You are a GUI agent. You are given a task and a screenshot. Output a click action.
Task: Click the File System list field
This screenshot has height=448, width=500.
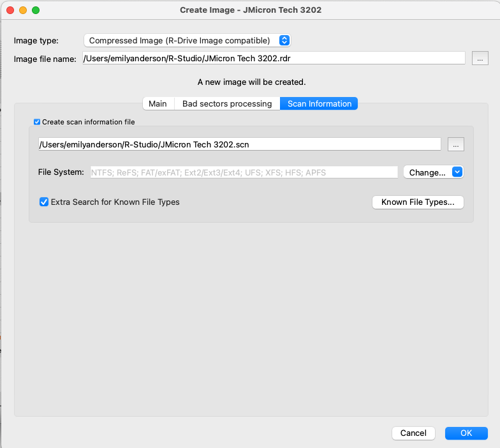[244, 172]
